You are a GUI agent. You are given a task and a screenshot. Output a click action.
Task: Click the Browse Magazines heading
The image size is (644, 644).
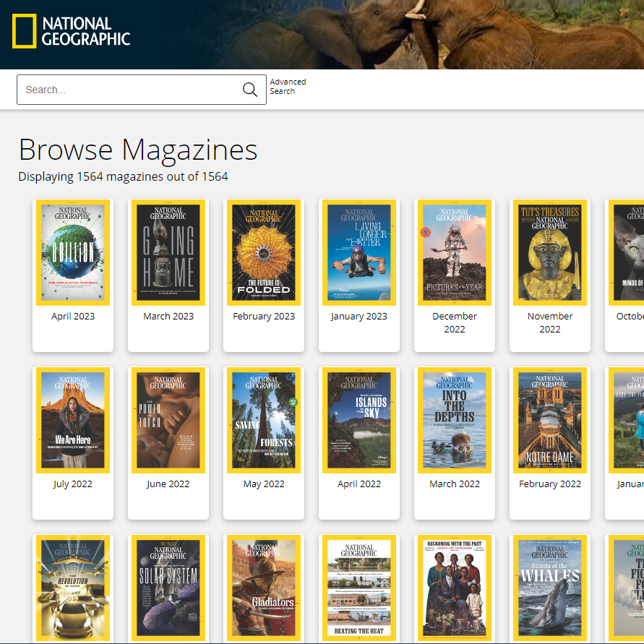pyautogui.click(x=138, y=150)
